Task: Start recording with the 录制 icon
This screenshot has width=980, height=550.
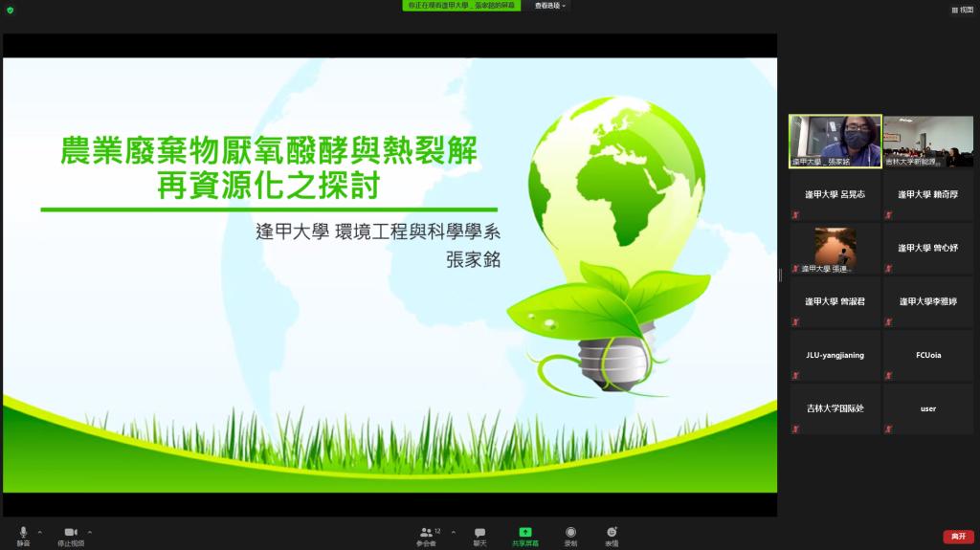Action: coord(570,532)
